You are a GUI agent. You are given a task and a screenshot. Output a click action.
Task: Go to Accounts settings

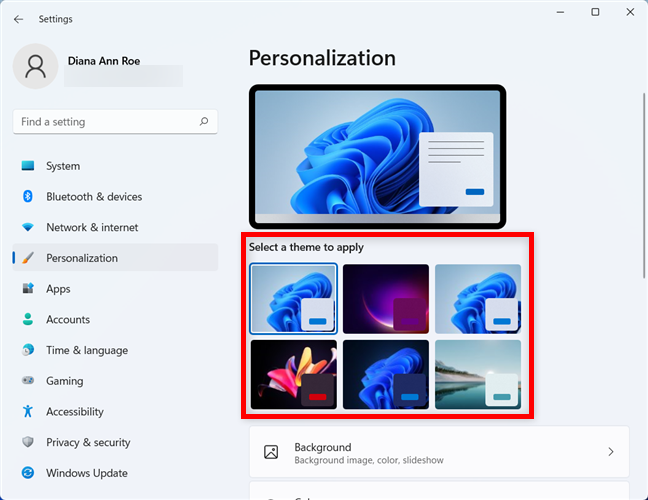pos(115,319)
